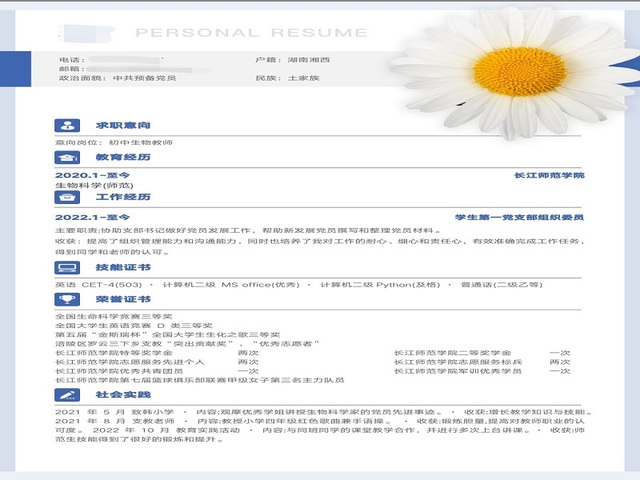640x480 pixels.
Task: Click the 长江师范学院 school name in education
Action: (549, 175)
